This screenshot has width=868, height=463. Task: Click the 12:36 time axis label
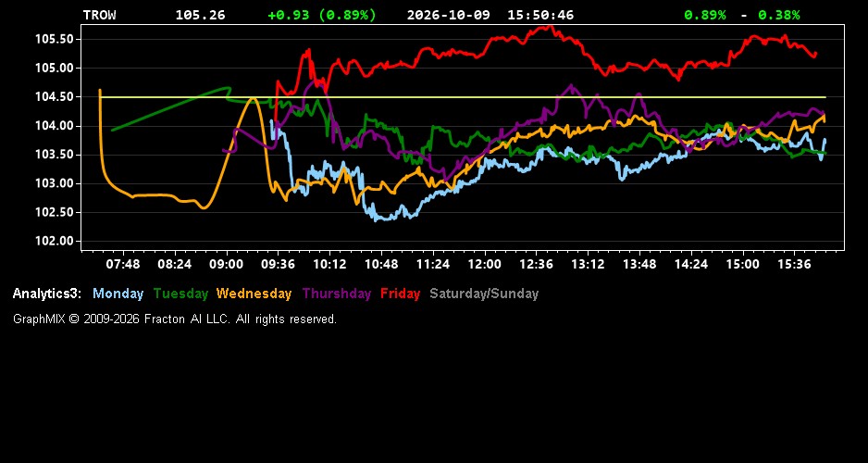pyautogui.click(x=537, y=265)
